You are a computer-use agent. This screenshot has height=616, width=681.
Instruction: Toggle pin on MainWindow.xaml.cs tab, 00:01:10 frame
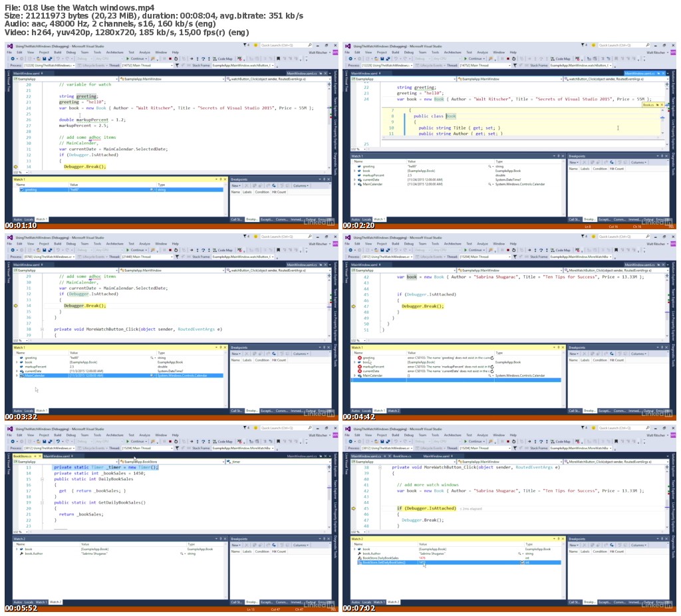coord(321,73)
